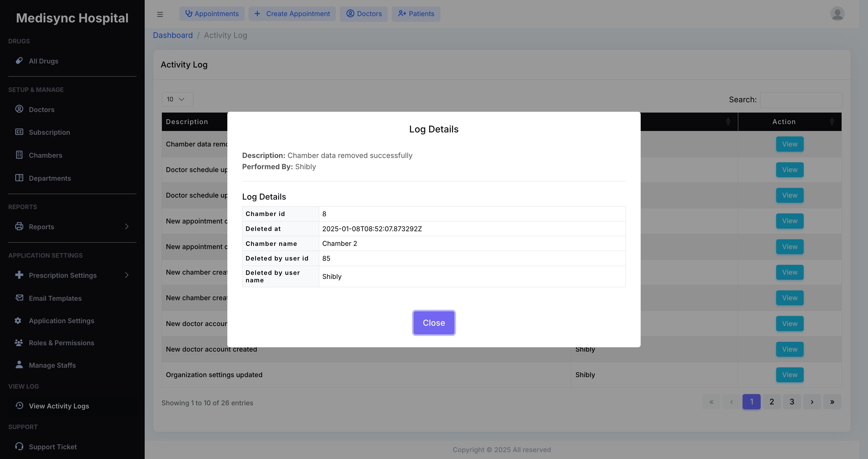Sort by the Action column arrows
This screenshot has height=459, width=868.
click(x=832, y=122)
